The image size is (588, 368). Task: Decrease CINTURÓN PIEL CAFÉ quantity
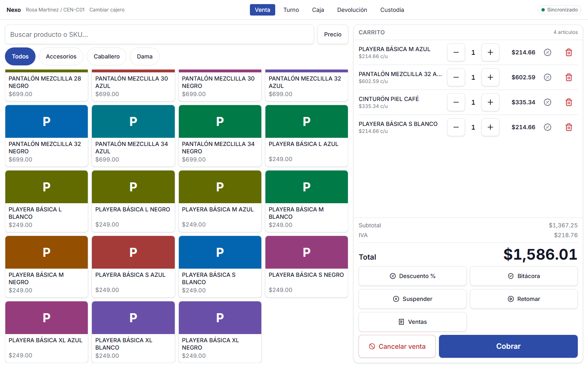pyautogui.click(x=456, y=102)
